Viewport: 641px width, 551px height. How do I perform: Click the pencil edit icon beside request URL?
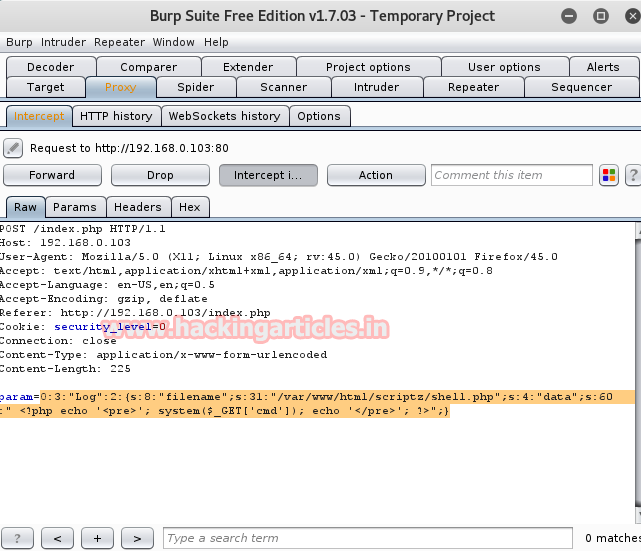(x=13, y=148)
